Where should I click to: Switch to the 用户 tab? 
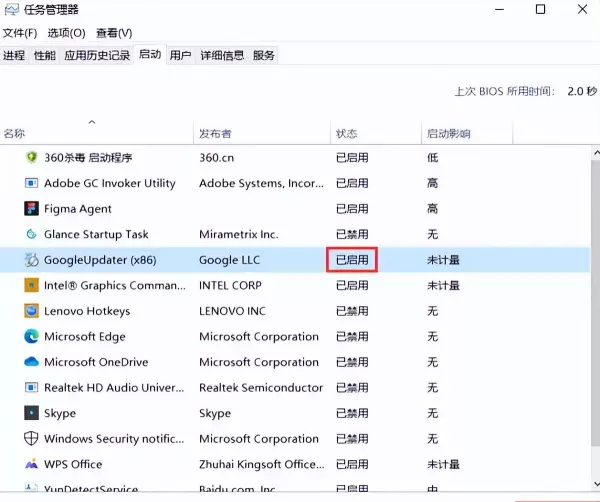click(180, 55)
